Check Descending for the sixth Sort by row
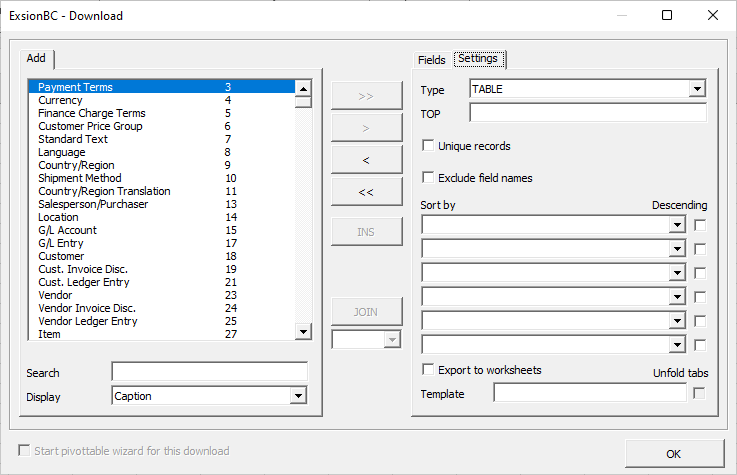Viewport: 737px width, 475px height. 700,345
